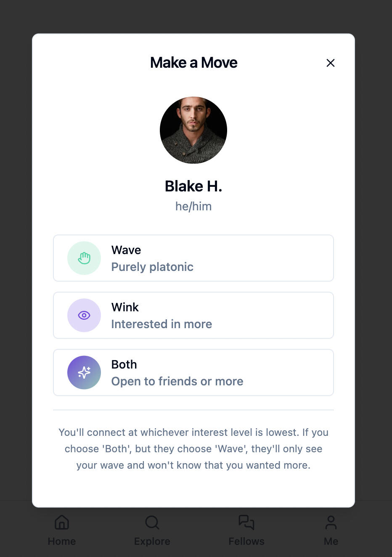Tap the Fellows chat bubbles icon
This screenshot has width=392, height=557.
pyautogui.click(x=246, y=522)
